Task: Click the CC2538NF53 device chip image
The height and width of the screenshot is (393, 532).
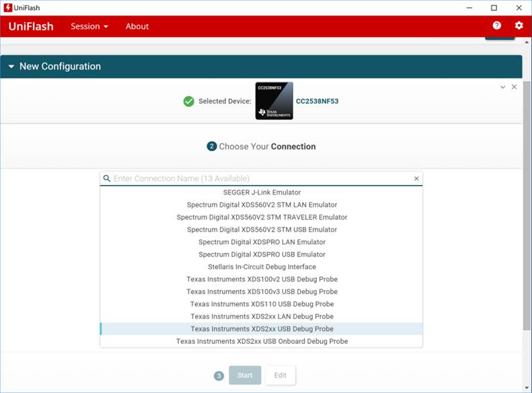Action: click(x=274, y=101)
